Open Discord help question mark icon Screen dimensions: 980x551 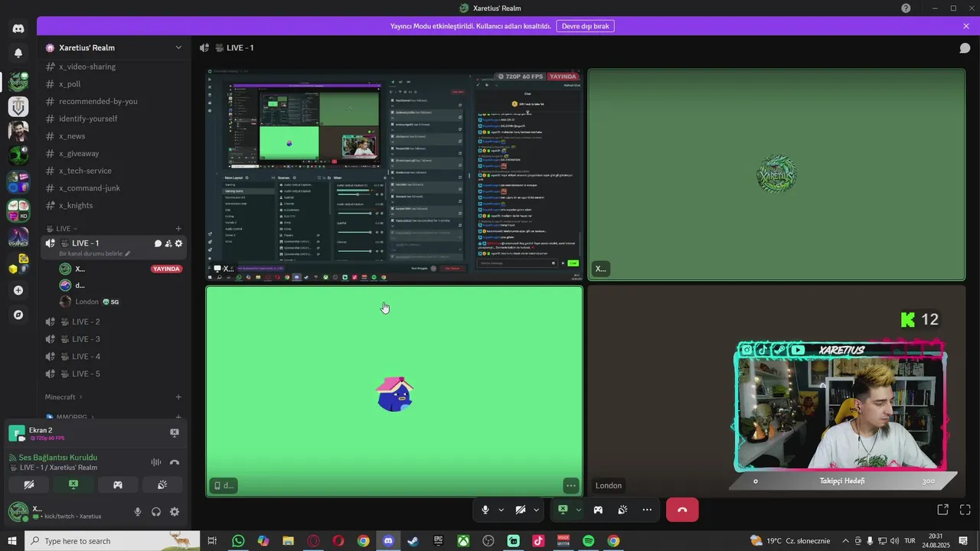click(906, 8)
